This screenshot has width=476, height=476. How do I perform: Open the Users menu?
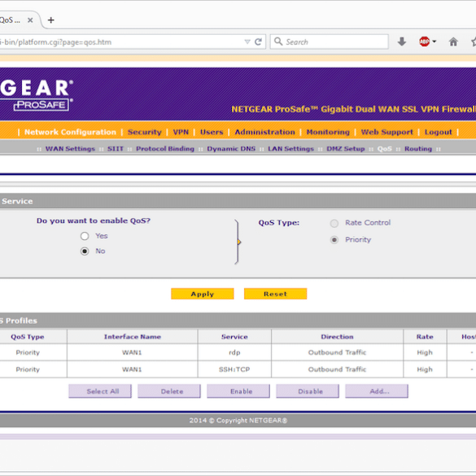(212, 132)
